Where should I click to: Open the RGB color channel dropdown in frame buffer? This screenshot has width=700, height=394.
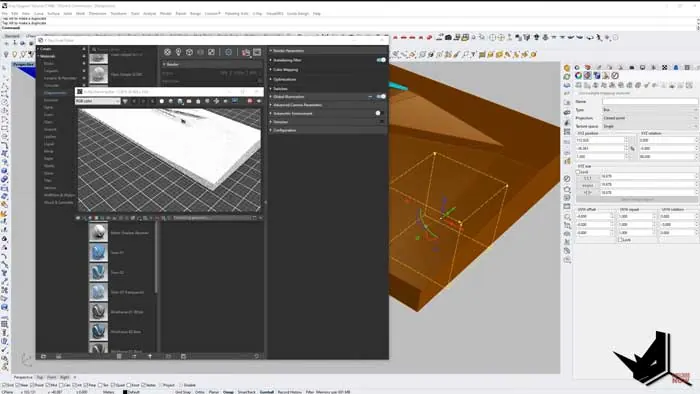click(98, 101)
